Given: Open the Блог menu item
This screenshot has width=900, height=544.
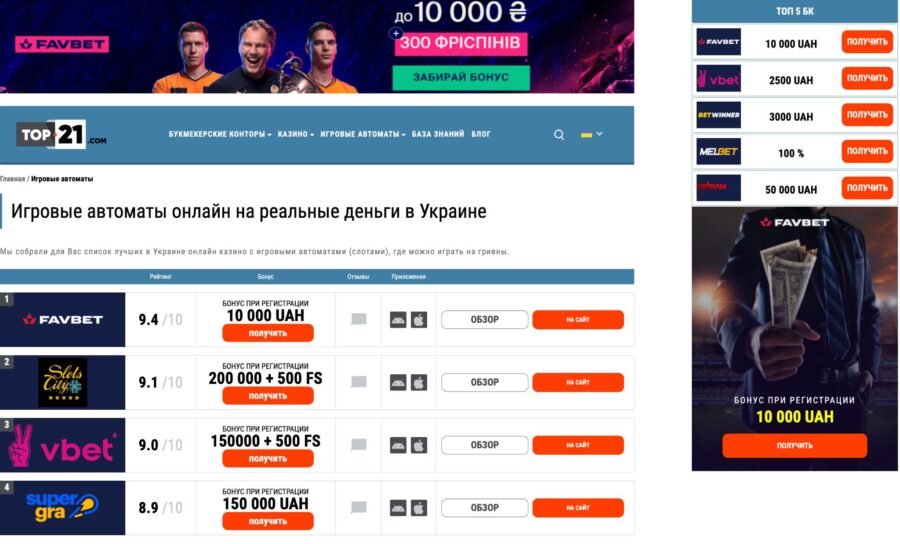Looking at the screenshot, I should 481,134.
